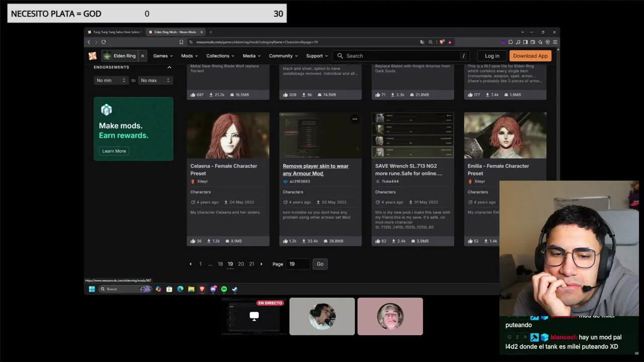Open the No min endorsements dropdown

pos(111,80)
